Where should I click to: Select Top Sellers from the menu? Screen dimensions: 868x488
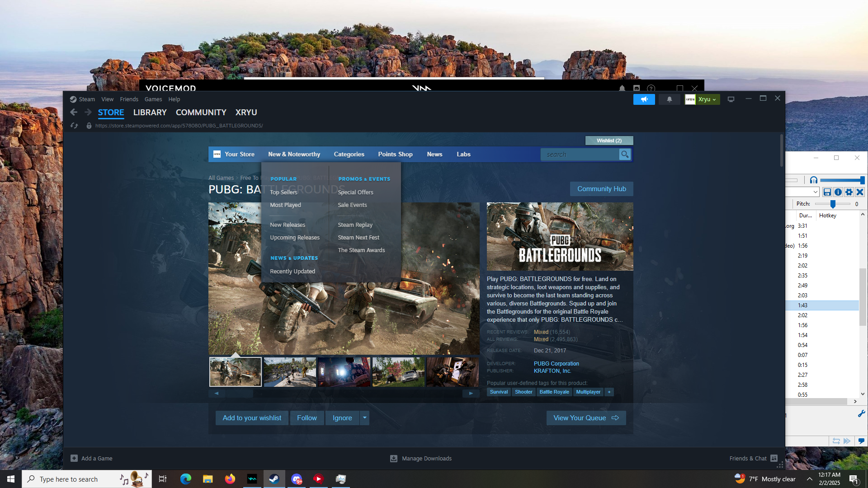pos(283,192)
